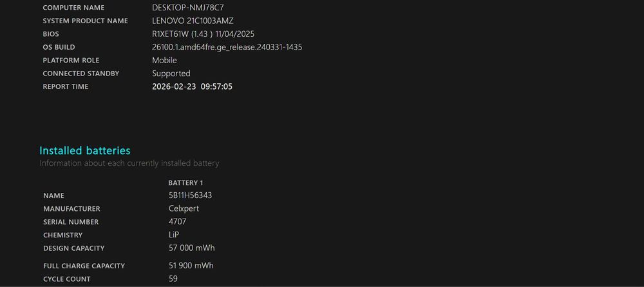The image size is (644, 287).
Task: Click the CONNECTED STANDBY row label
Action: point(80,74)
